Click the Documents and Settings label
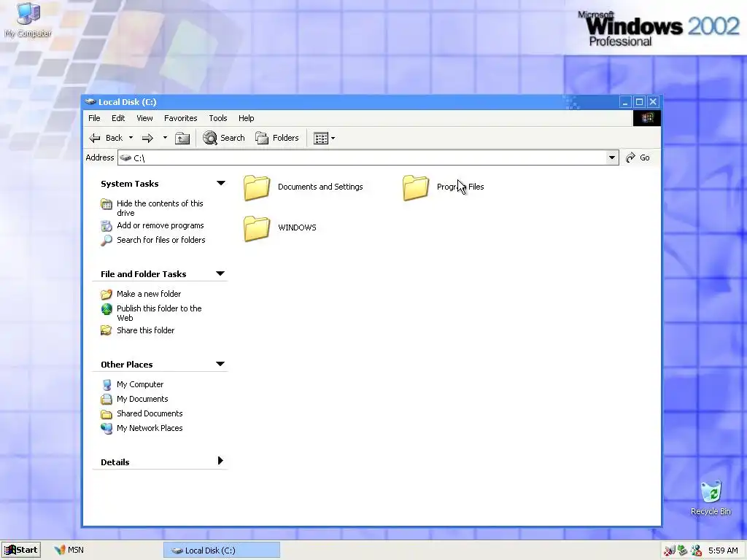The image size is (747, 560). [x=320, y=187]
